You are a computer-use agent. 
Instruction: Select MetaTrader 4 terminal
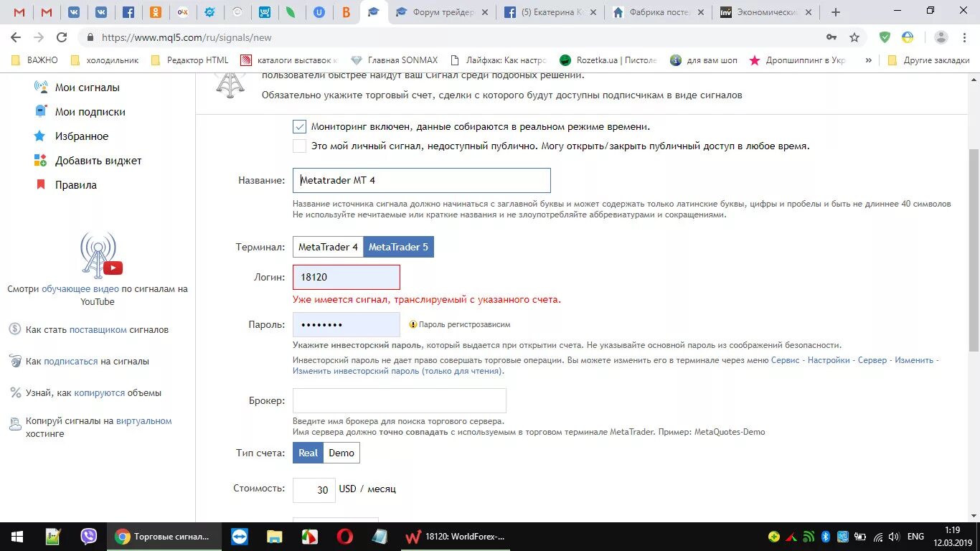(x=328, y=247)
